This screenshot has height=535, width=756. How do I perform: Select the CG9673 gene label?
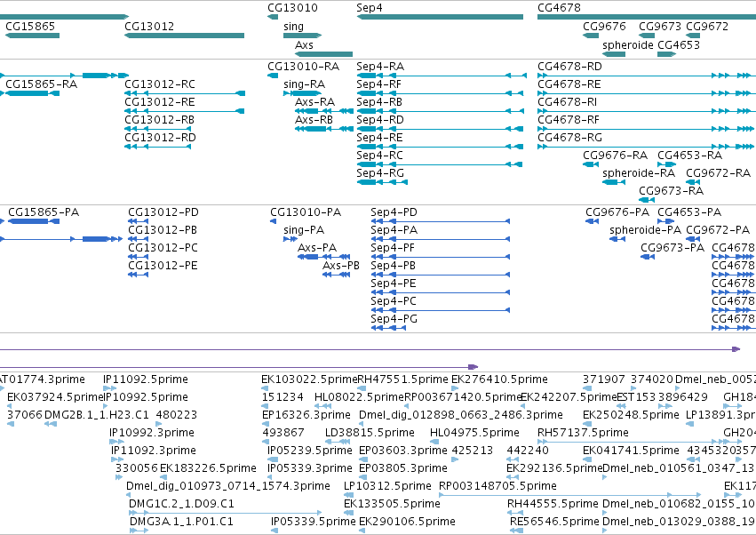coord(660,26)
